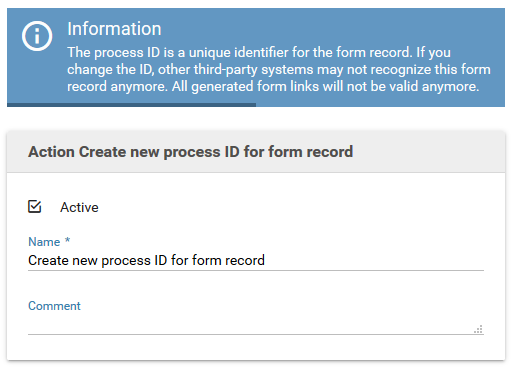Place cursor after 'record' in Name field
This screenshot has height=367, width=513.
click(266, 260)
